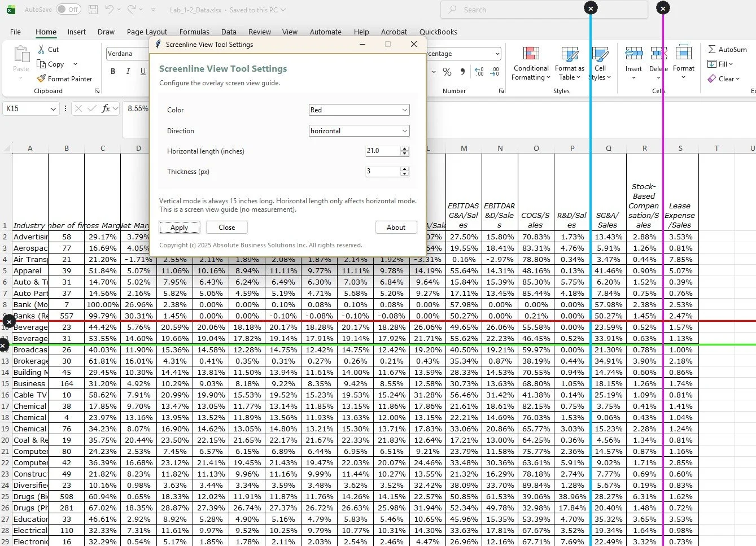Screen dimensions: 756x546
Task: Open the Cell Styles gallery
Action: tap(600, 63)
